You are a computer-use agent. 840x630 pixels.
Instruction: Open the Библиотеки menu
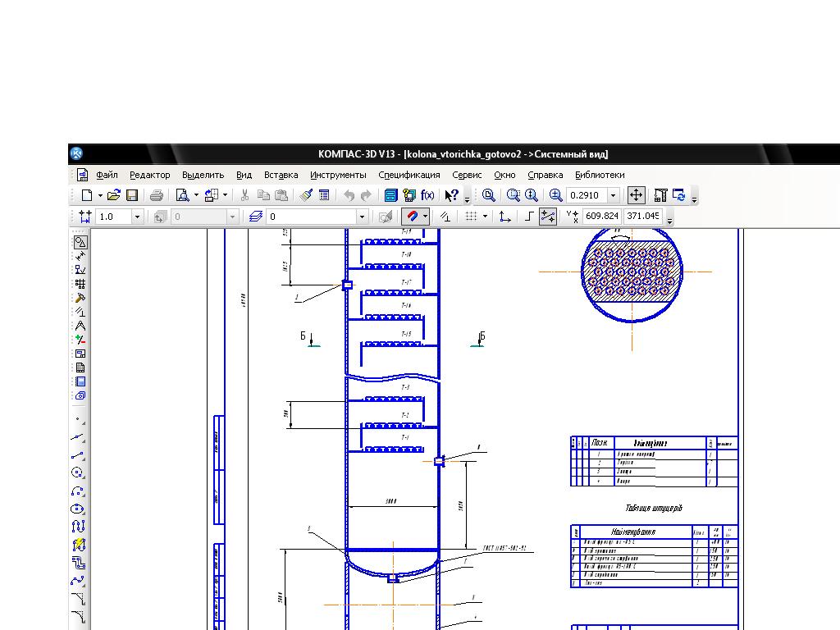point(600,175)
